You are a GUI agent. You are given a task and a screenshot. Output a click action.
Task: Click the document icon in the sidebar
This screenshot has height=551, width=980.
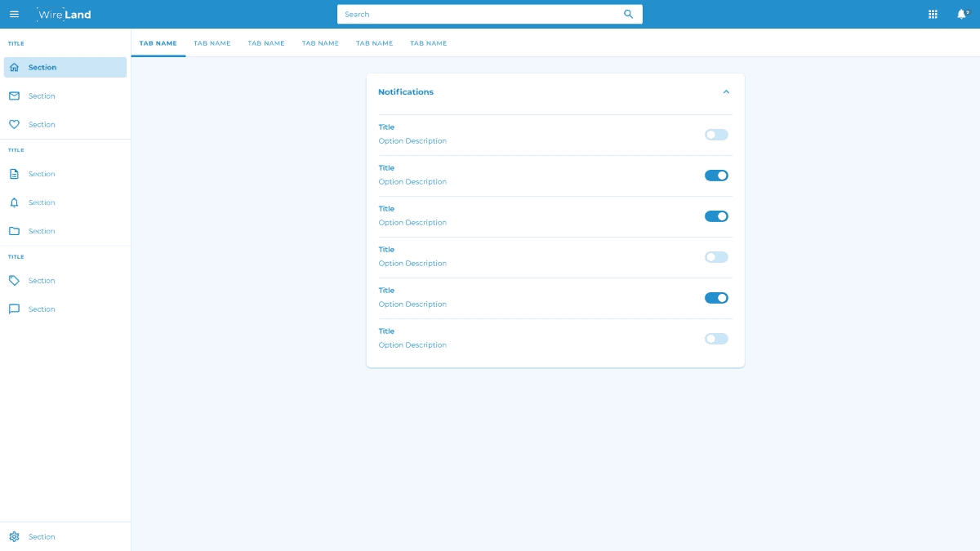[14, 174]
